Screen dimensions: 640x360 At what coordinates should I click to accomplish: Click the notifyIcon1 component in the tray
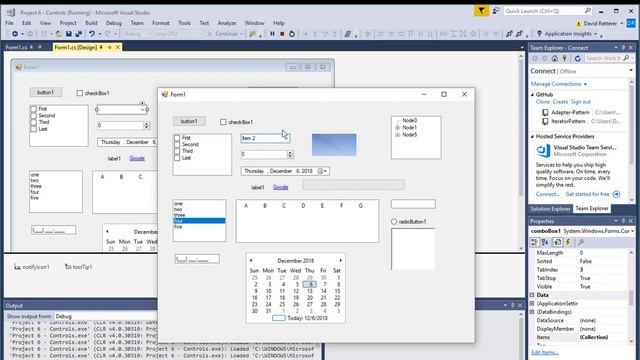click(32, 267)
